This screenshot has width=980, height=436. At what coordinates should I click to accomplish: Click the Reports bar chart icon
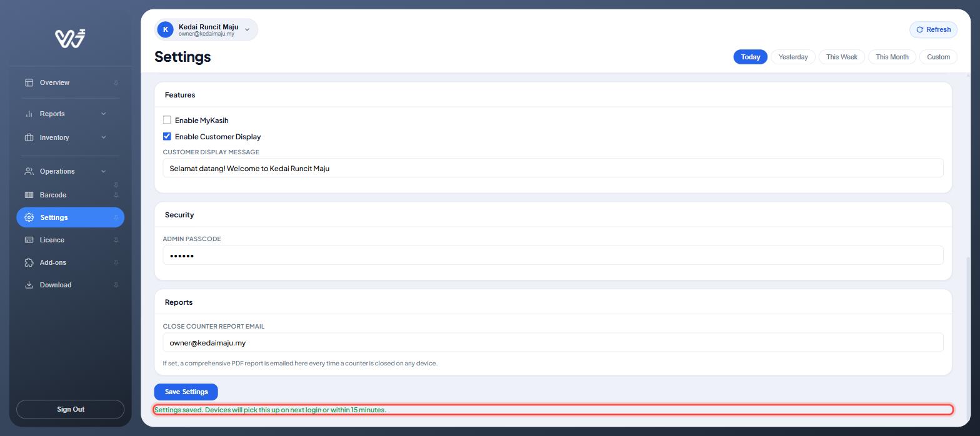click(x=29, y=114)
